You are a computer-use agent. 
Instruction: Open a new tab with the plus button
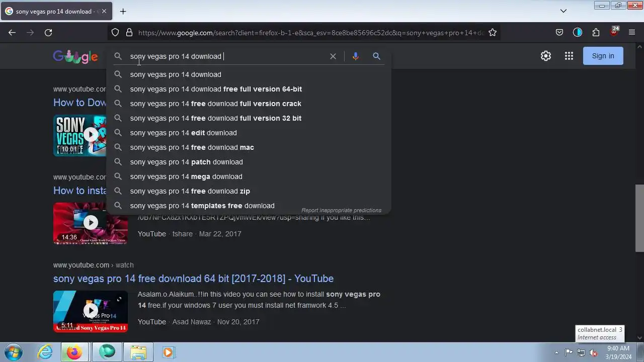123,11
